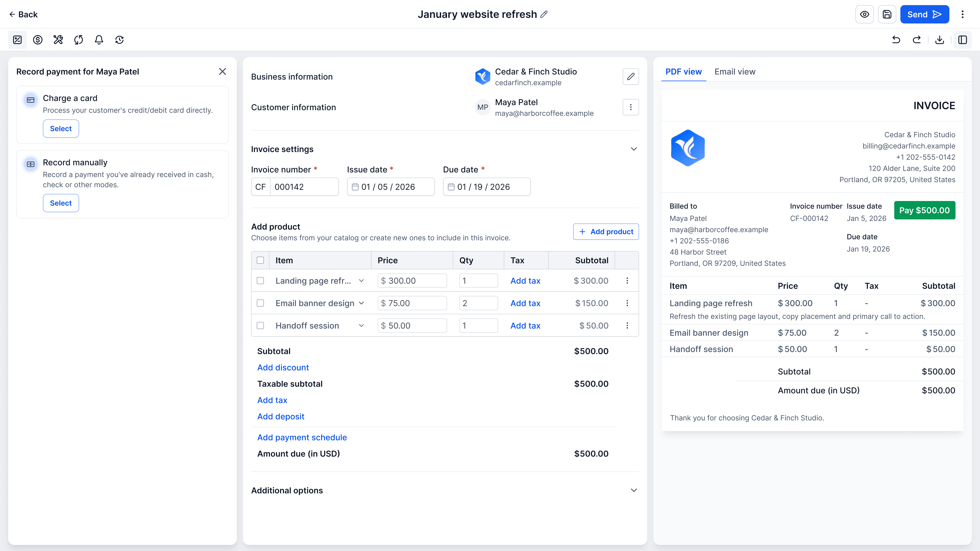This screenshot has width=980, height=551.
Task: Check the Handoff session row checkbox
Action: (x=260, y=325)
